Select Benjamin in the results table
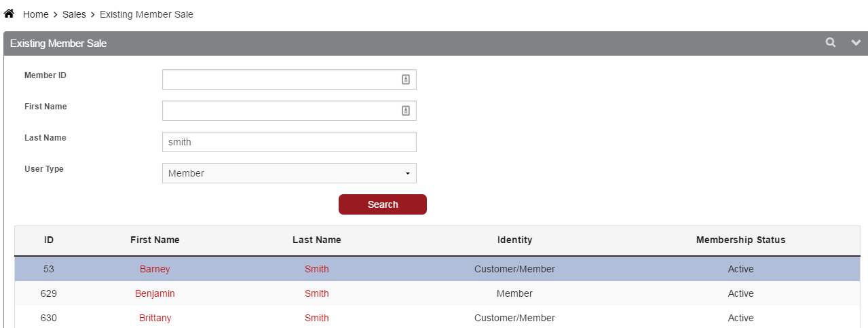868x328 pixels. pos(155,293)
